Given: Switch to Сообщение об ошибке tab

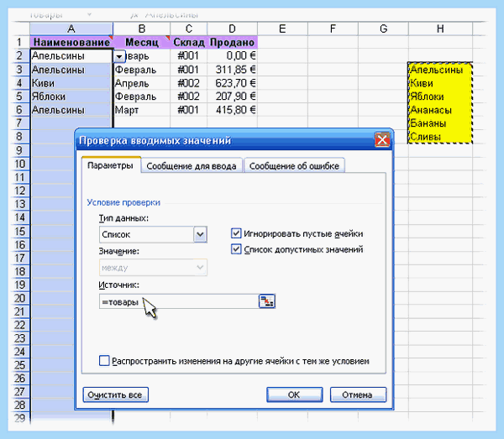Looking at the screenshot, I should (x=294, y=165).
